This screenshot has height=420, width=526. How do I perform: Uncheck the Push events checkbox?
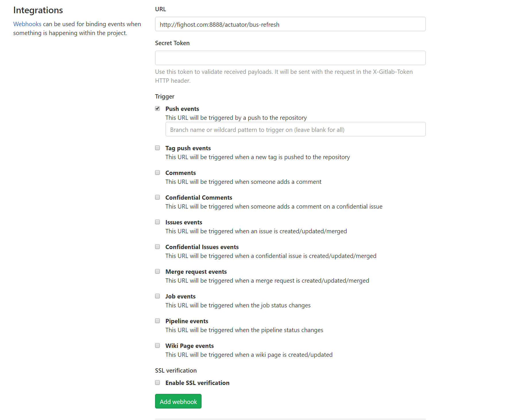(x=157, y=108)
